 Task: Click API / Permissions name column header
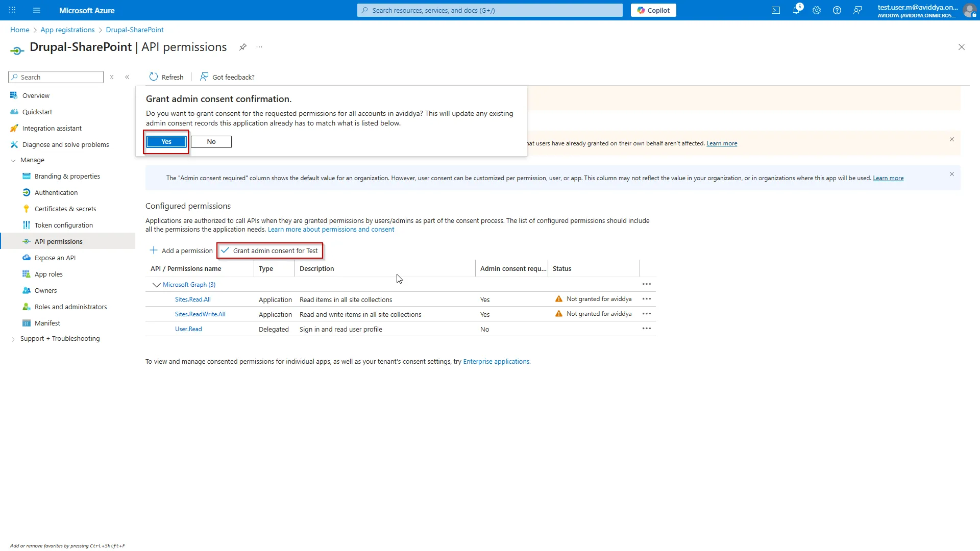[186, 268]
